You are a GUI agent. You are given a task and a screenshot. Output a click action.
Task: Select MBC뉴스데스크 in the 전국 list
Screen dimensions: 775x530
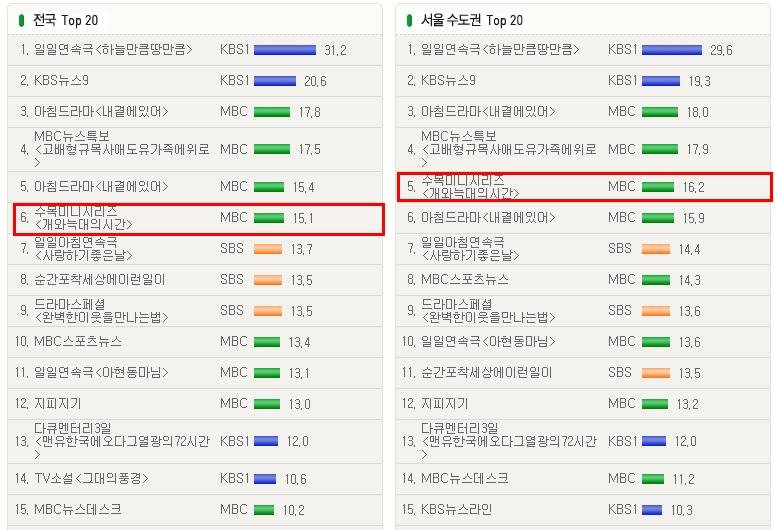click(x=78, y=509)
